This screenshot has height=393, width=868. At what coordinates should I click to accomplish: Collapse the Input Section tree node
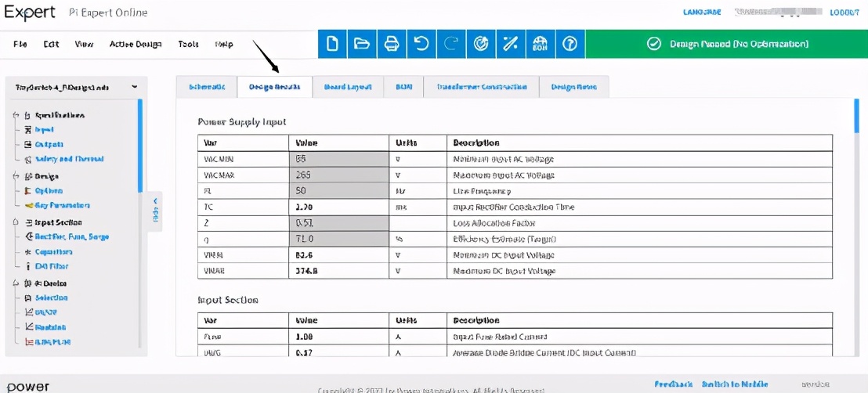click(x=15, y=222)
